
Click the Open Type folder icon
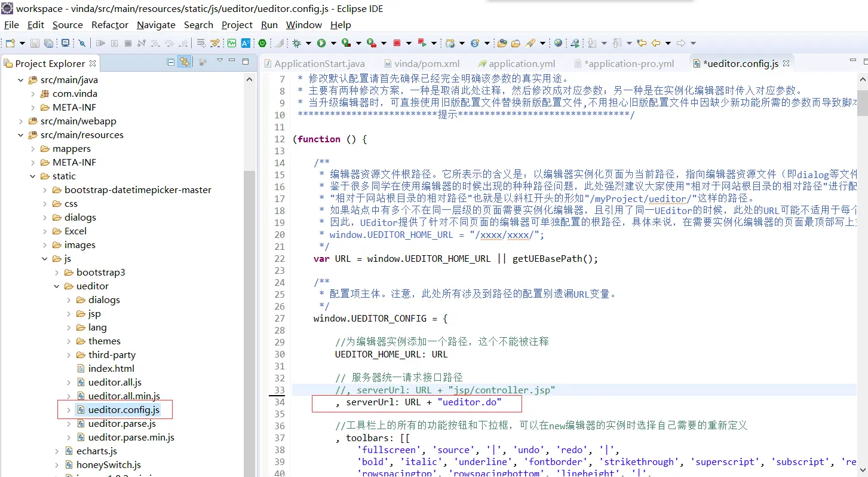coord(502,43)
